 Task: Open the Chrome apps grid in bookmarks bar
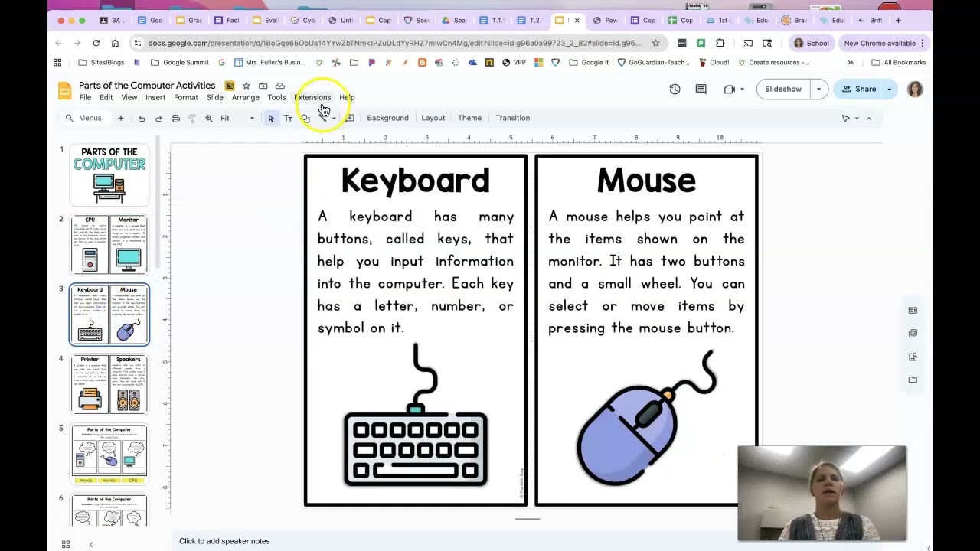pyautogui.click(x=57, y=62)
